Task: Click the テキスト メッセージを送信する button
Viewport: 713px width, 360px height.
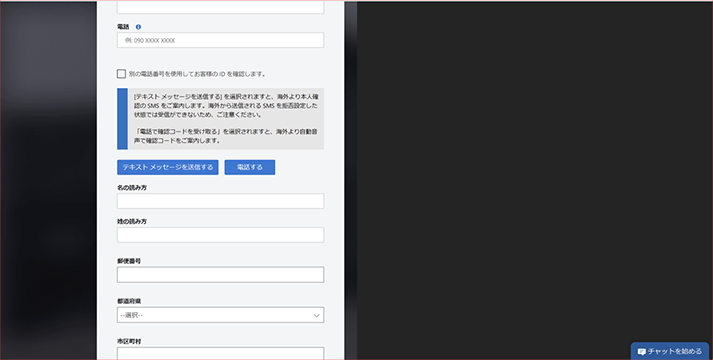Action: [x=168, y=167]
